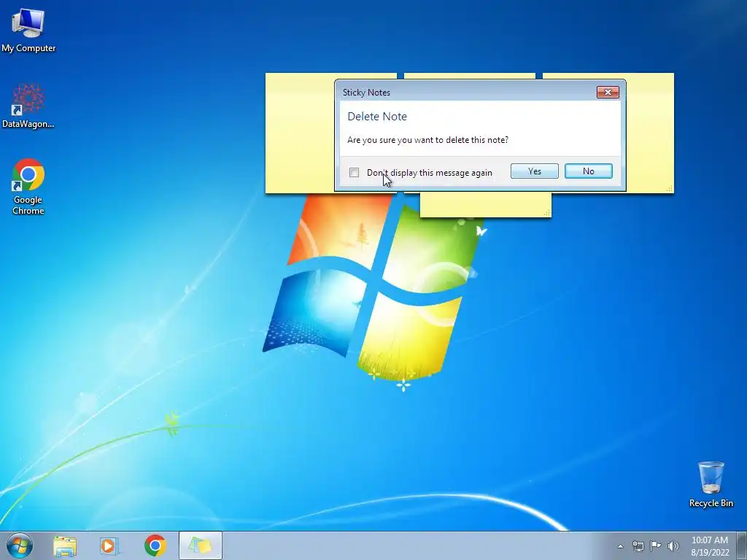Click "Are you sure you want to delete this note?" text
This screenshot has width=747, height=560.
[427, 140]
